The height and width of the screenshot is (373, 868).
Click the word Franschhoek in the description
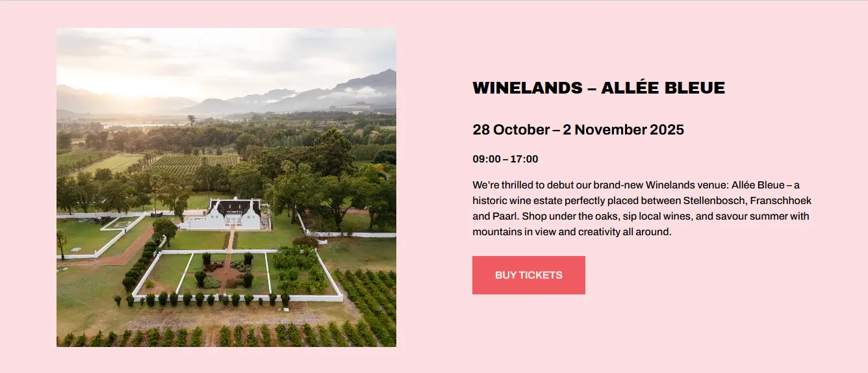tap(781, 200)
